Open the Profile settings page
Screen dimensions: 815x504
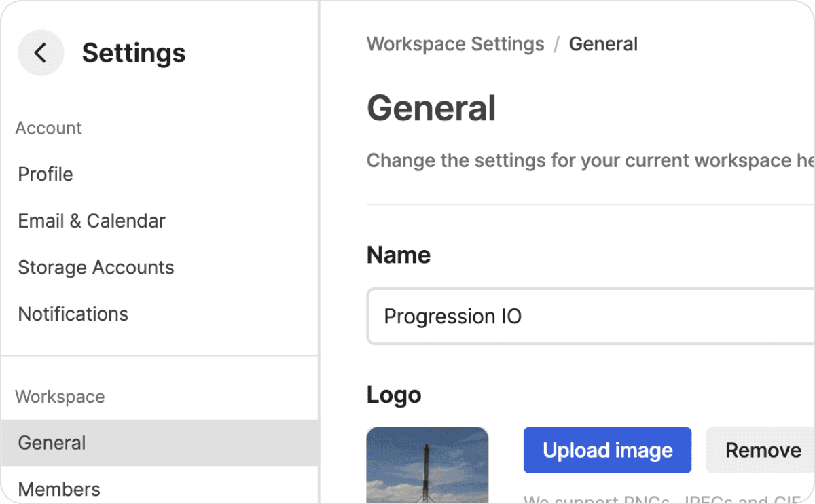tap(46, 175)
